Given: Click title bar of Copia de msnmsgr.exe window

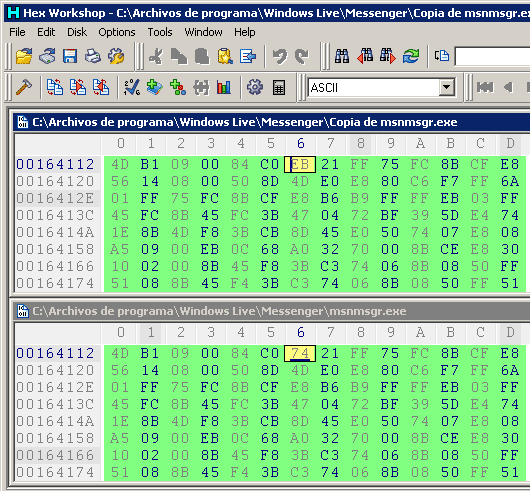Looking at the screenshot, I should coord(271,122).
